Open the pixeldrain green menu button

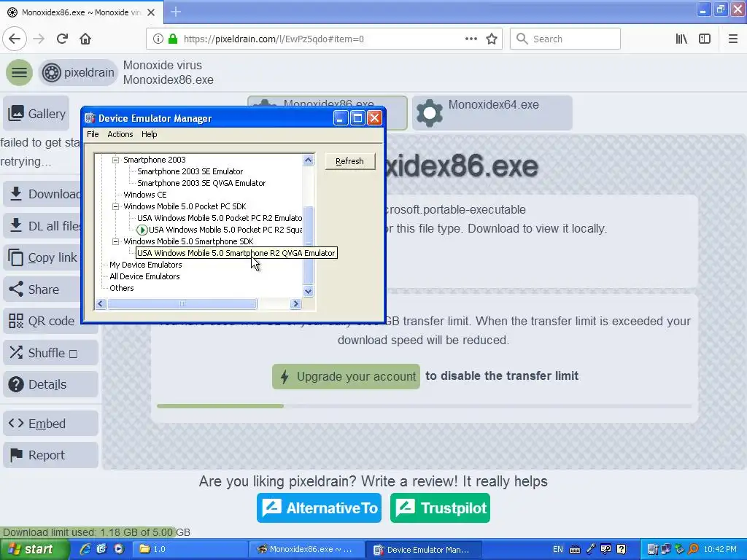[19, 72]
